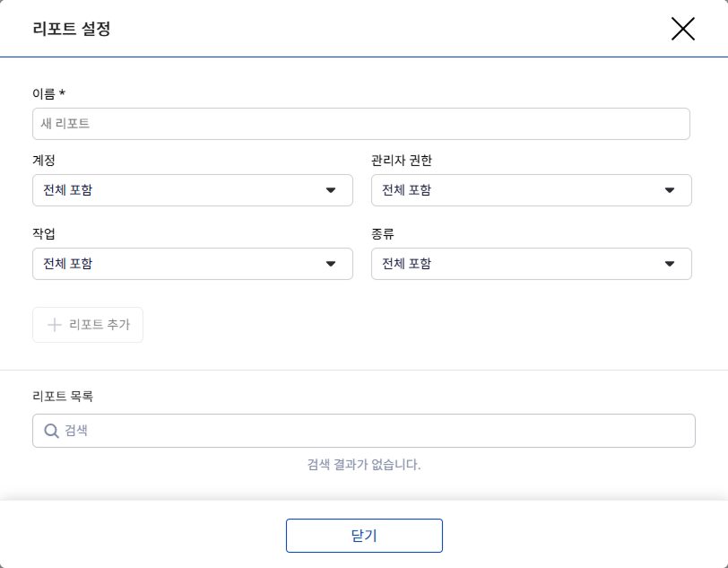Select the 리포트 목록 section heading
This screenshot has width=728, height=568.
pyautogui.click(x=63, y=396)
